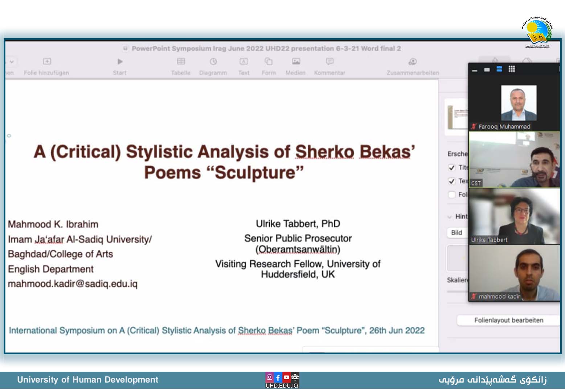Toggle the Text checkbox in the inspector
This screenshot has height=392, width=565.
(452, 181)
